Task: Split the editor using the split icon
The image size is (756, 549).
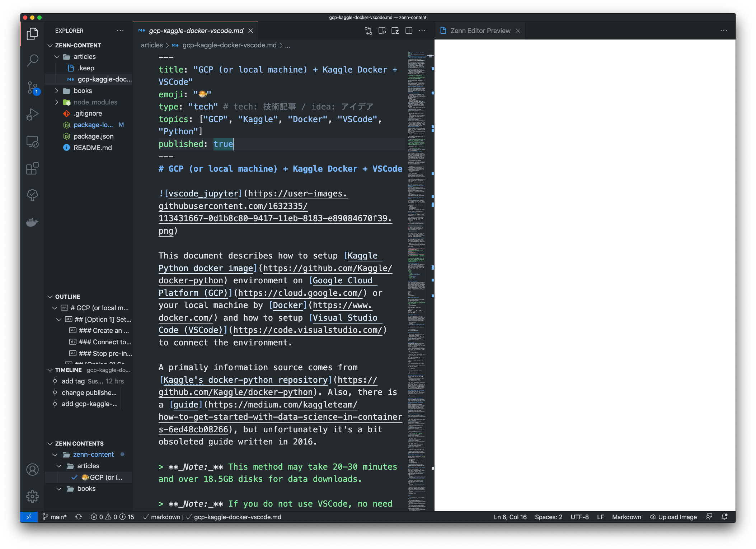Action: pos(409,31)
